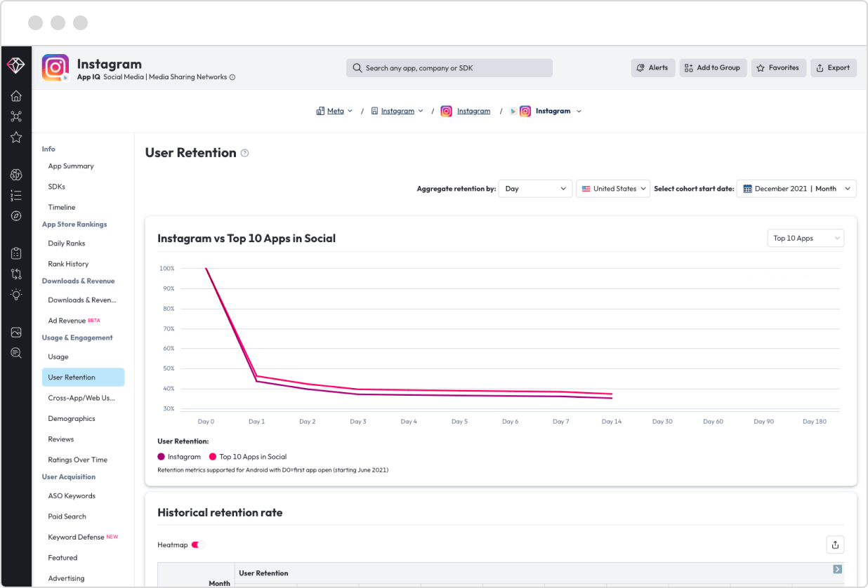Open Rank History in the side menu
The width and height of the screenshot is (868, 588).
(68, 264)
